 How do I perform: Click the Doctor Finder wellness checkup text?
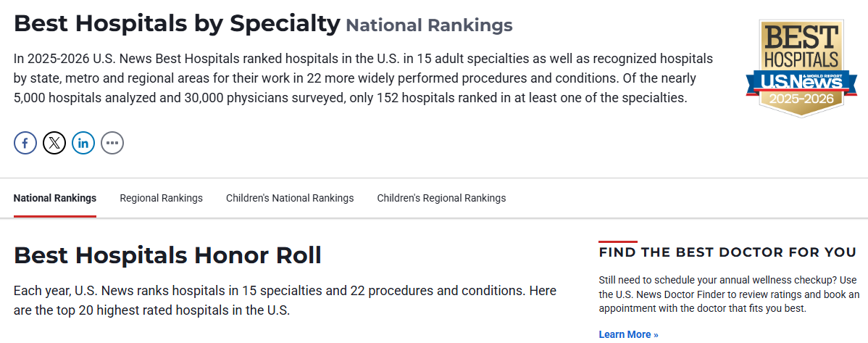pyautogui.click(x=728, y=294)
